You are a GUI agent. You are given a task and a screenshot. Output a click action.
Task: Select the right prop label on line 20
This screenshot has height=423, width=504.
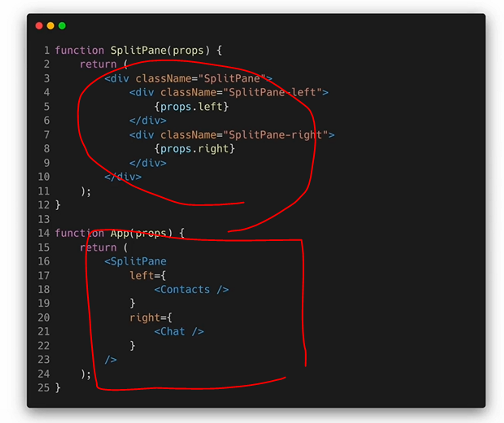pyautogui.click(x=144, y=318)
